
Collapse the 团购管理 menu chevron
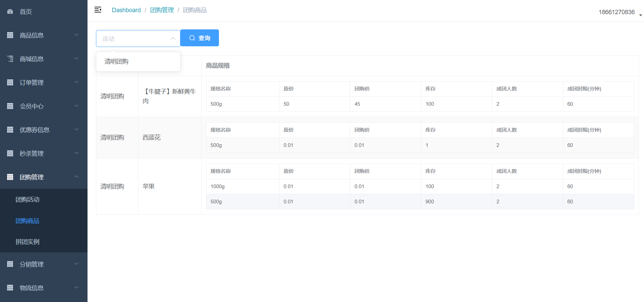(x=76, y=177)
